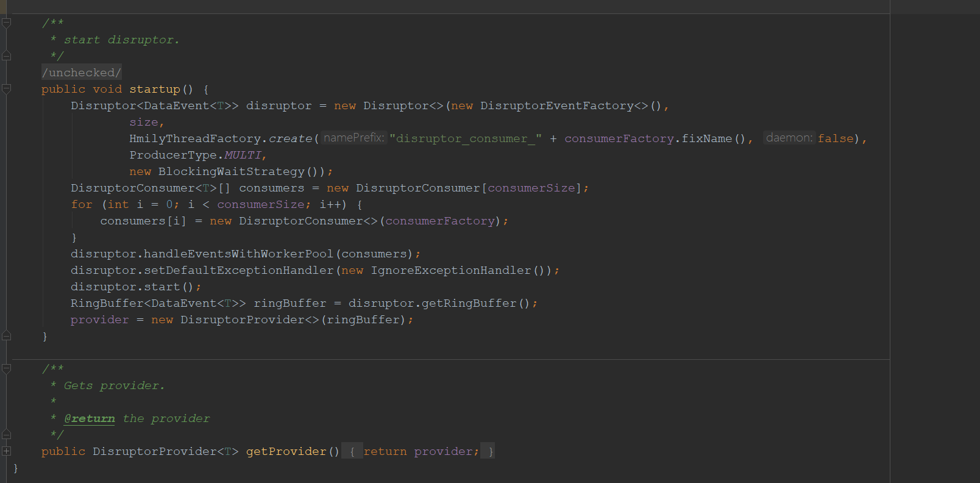980x483 pixels.
Task: Click the 'Gets provider.' comment text
Action: click(x=115, y=385)
